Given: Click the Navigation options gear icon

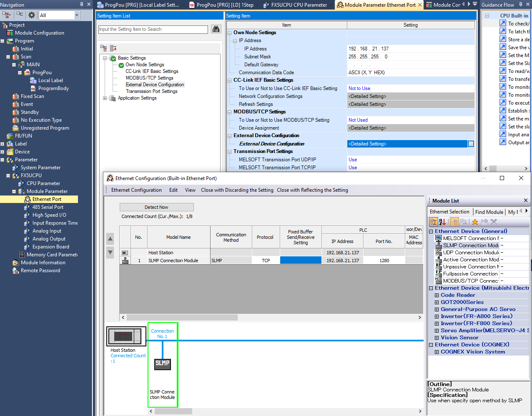Looking at the screenshot, I should click(x=32, y=15).
